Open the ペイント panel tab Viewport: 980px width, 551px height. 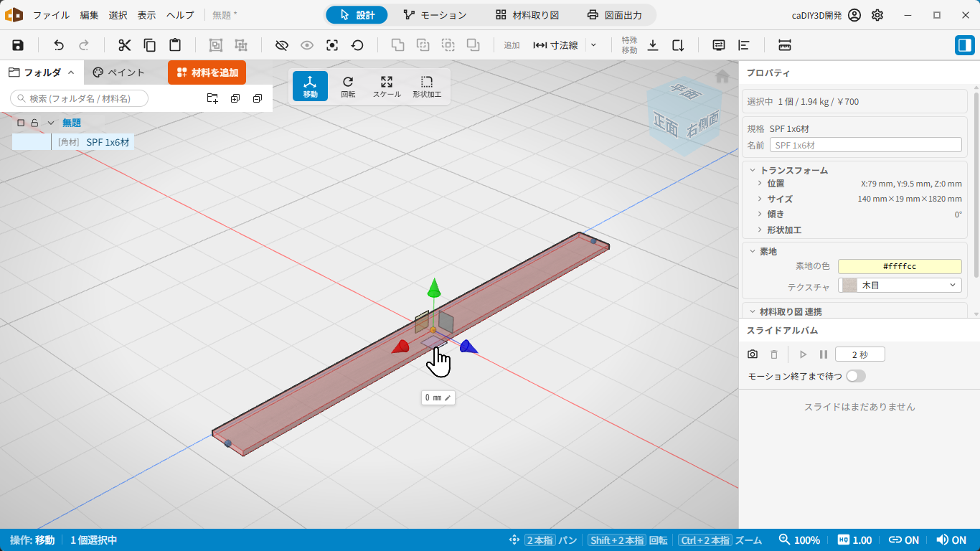(x=119, y=72)
